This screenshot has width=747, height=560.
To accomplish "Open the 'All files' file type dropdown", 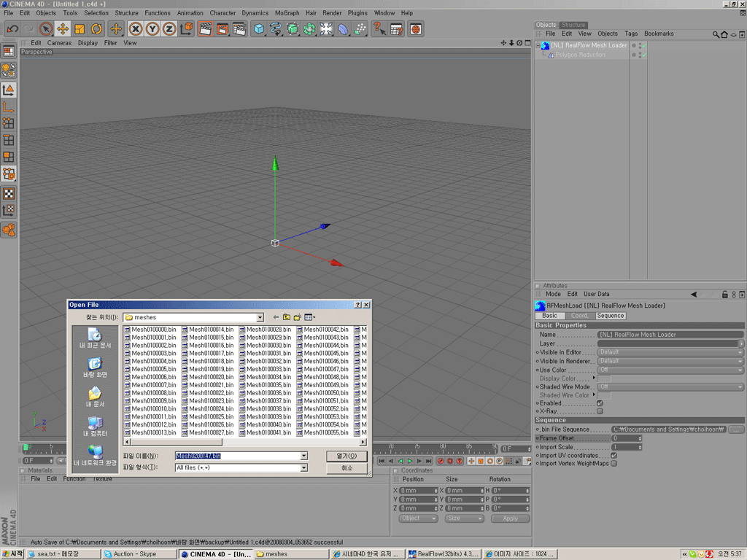I will tap(304, 468).
